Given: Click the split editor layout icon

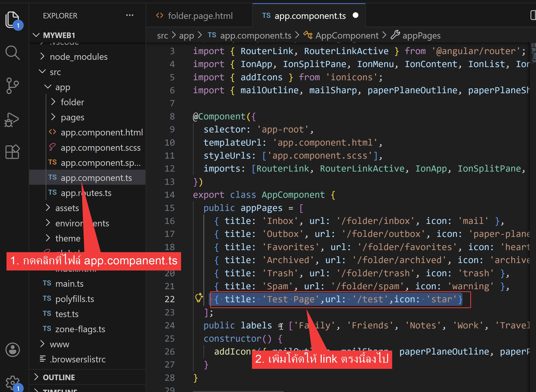Looking at the screenshot, I should click(x=533, y=15).
